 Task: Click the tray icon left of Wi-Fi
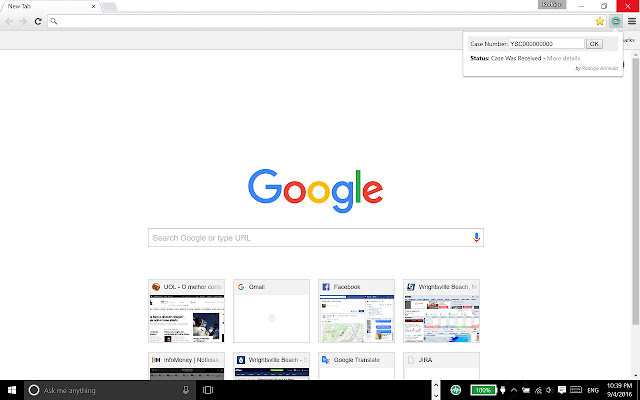coord(526,390)
